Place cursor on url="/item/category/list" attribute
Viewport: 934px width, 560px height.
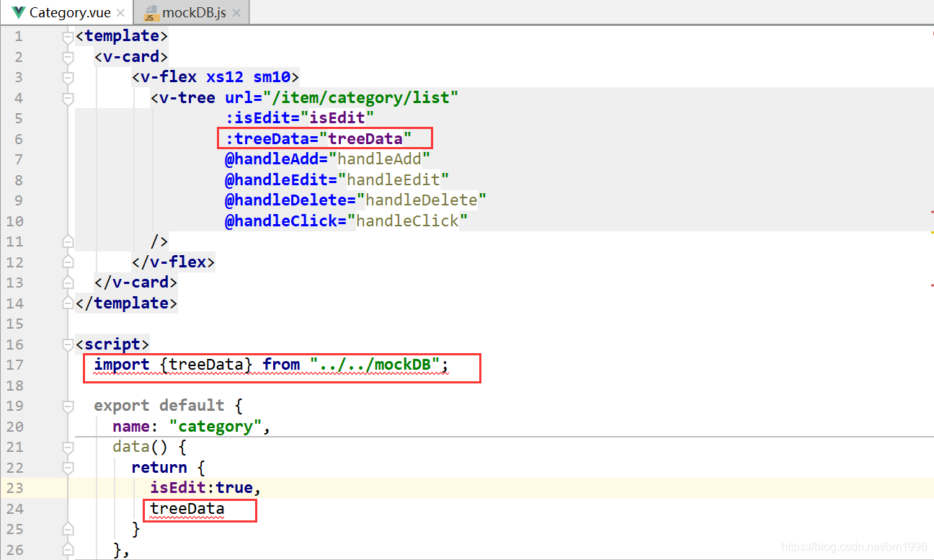(342, 97)
